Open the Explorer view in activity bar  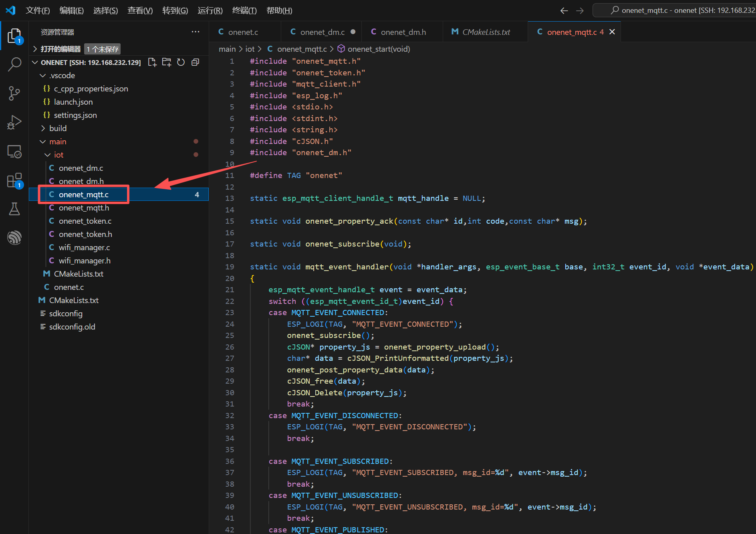(x=14, y=36)
